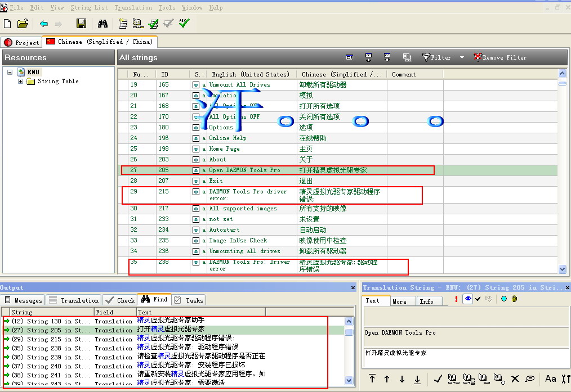The image size is (571, 392).
Task: Collapse the ENU root tree node
Action: [x=10, y=72]
